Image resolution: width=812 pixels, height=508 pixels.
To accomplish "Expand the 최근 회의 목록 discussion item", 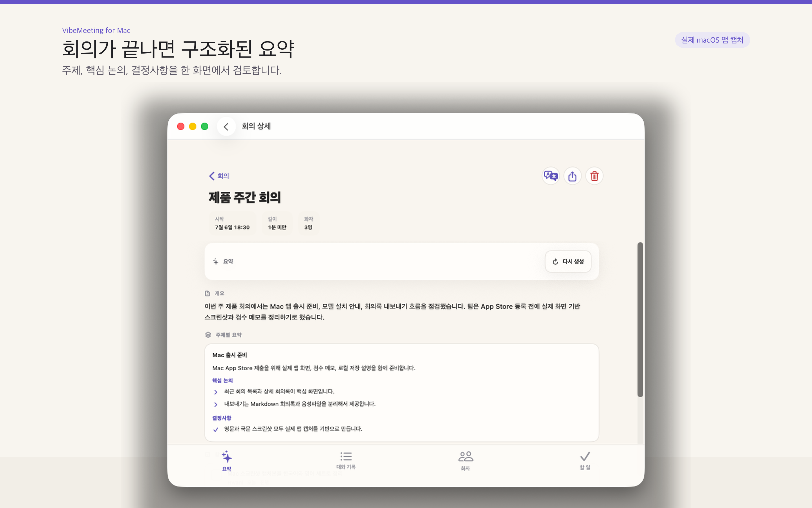I will pyautogui.click(x=216, y=392).
